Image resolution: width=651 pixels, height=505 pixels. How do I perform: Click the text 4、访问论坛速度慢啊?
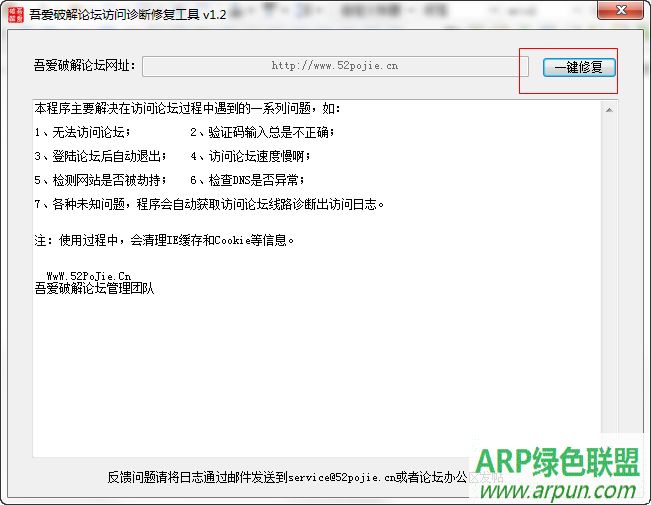click(x=250, y=156)
